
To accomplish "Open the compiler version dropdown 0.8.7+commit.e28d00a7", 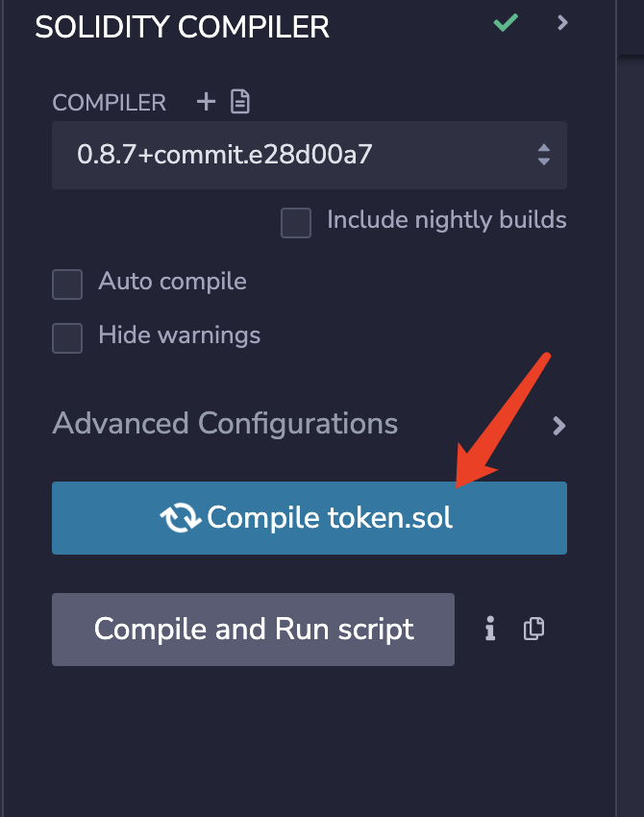I will (309, 155).
